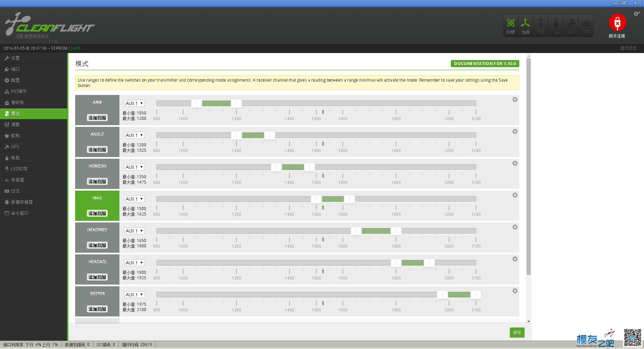Remove the ARM mode range

pyautogui.click(x=515, y=100)
